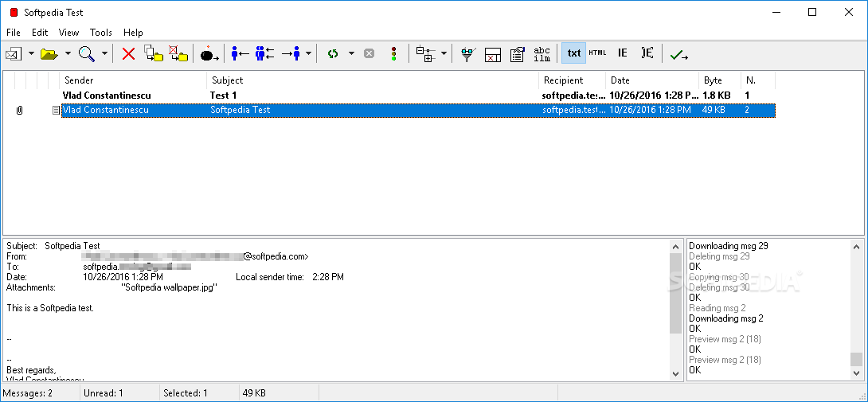Click the log pane scrollbar thumb

pos(856,359)
